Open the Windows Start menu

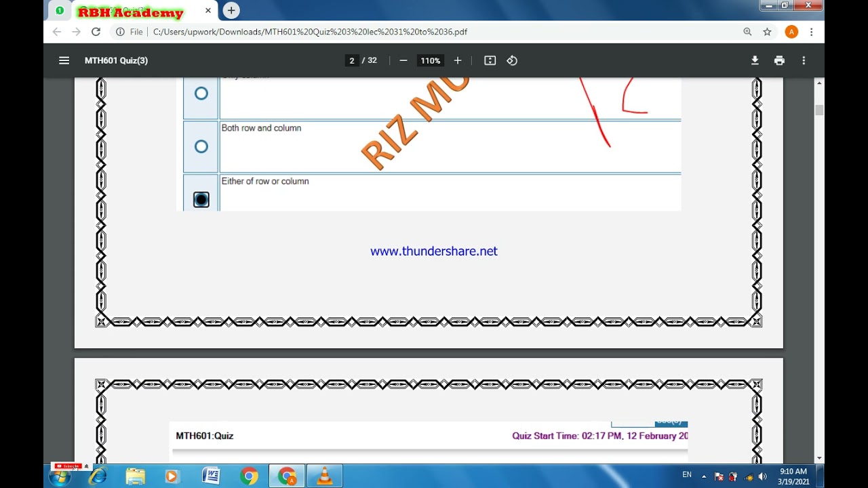(x=60, y=476)
